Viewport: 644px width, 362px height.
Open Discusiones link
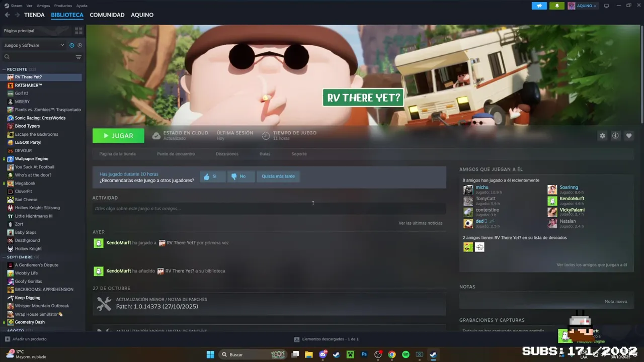[227, 154]
